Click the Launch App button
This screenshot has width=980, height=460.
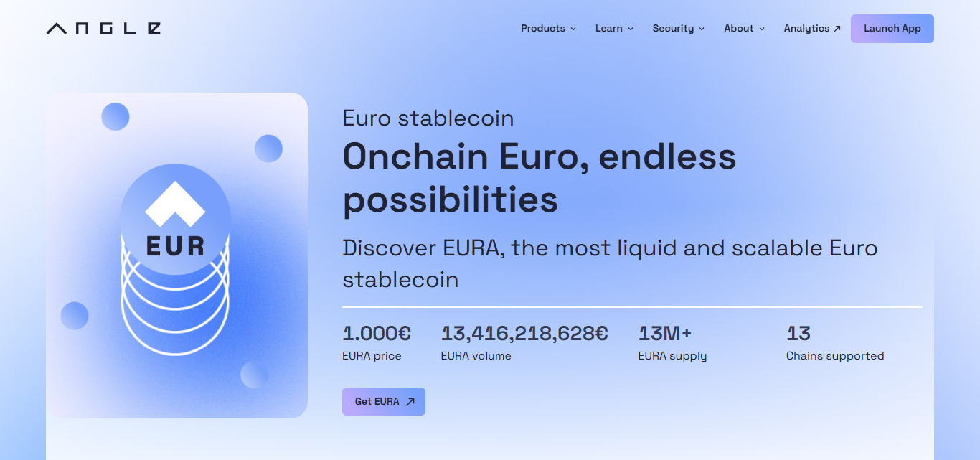click(892, 29)
